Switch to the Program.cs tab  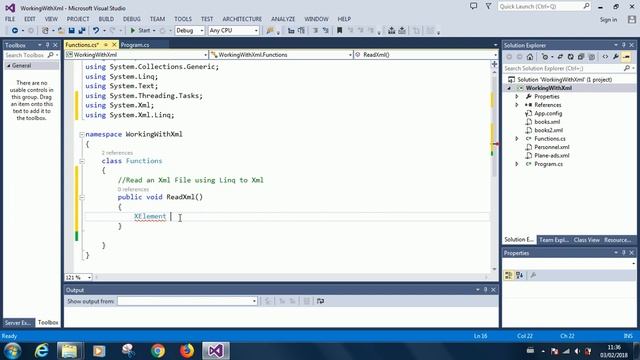(135, 45)
